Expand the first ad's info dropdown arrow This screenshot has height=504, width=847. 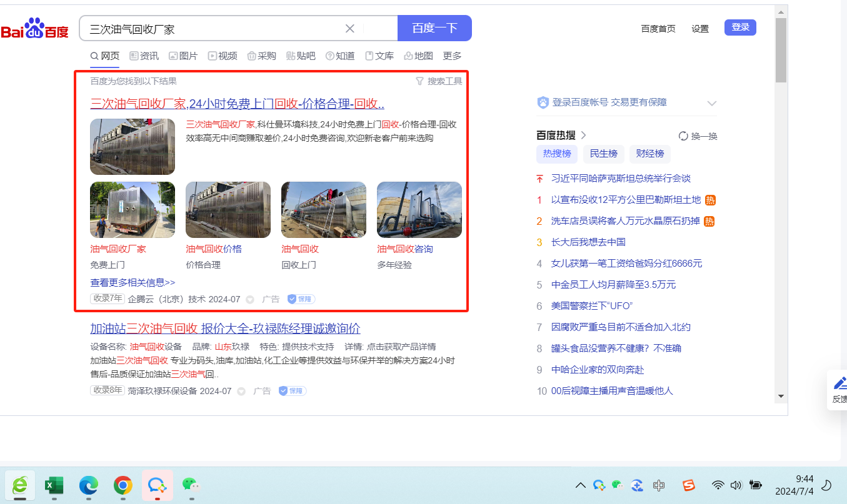pos(250,300)
